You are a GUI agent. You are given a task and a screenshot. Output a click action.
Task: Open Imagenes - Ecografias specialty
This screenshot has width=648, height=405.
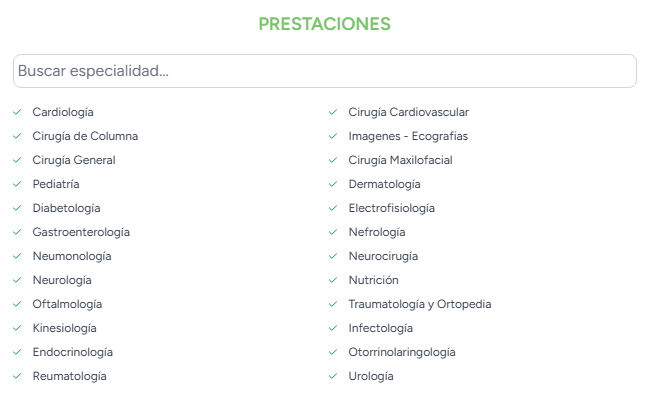point(408,136)
